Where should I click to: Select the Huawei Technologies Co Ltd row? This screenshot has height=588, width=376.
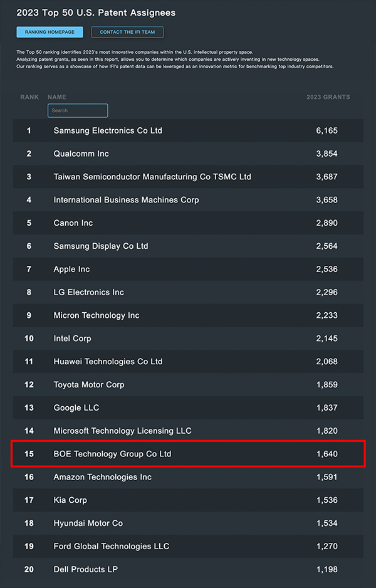pos(108,362)
